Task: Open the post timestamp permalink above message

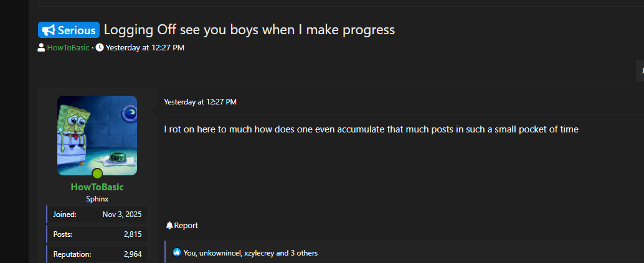Action: click(x=200, y=102)
